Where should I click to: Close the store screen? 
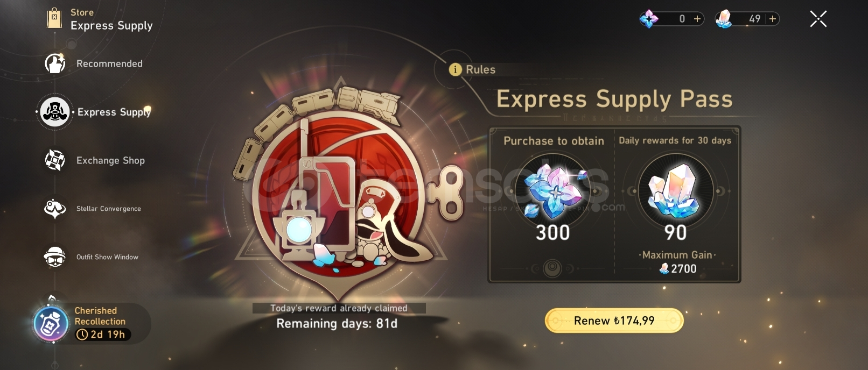[818, 19]
